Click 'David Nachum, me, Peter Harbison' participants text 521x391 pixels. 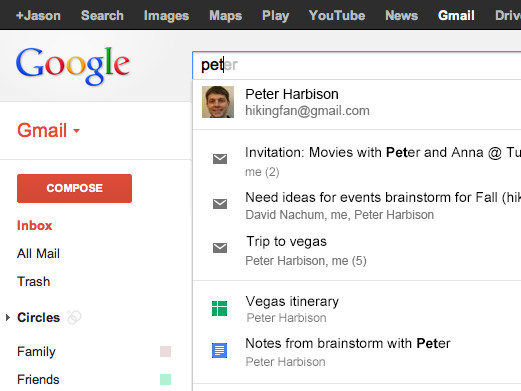[x=340, y=215]
